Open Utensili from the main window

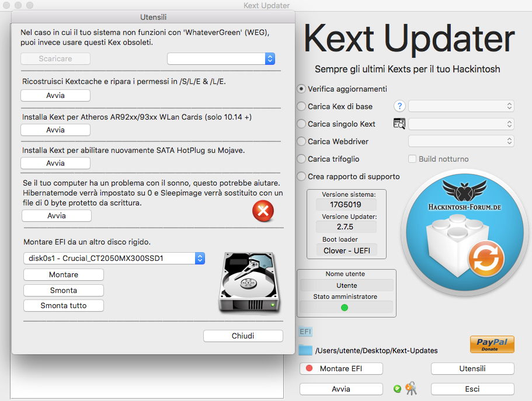[472, 369]
